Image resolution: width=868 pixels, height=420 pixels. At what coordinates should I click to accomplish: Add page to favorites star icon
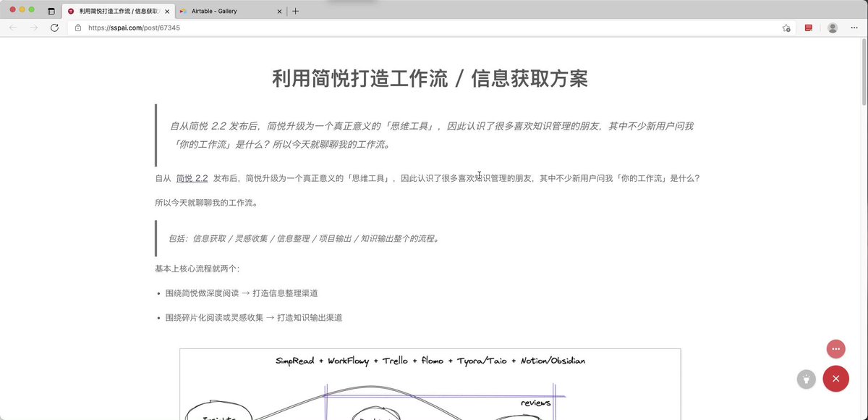(x=786, y=28)
